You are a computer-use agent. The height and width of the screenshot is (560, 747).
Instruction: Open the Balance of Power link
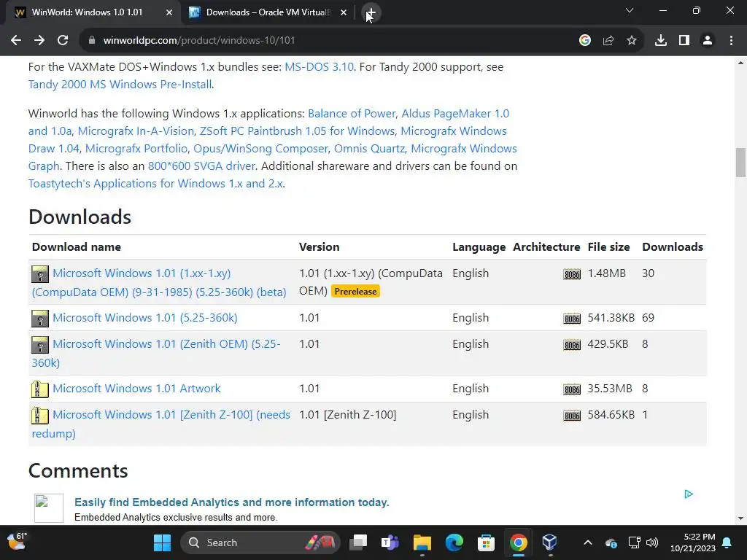352,113
